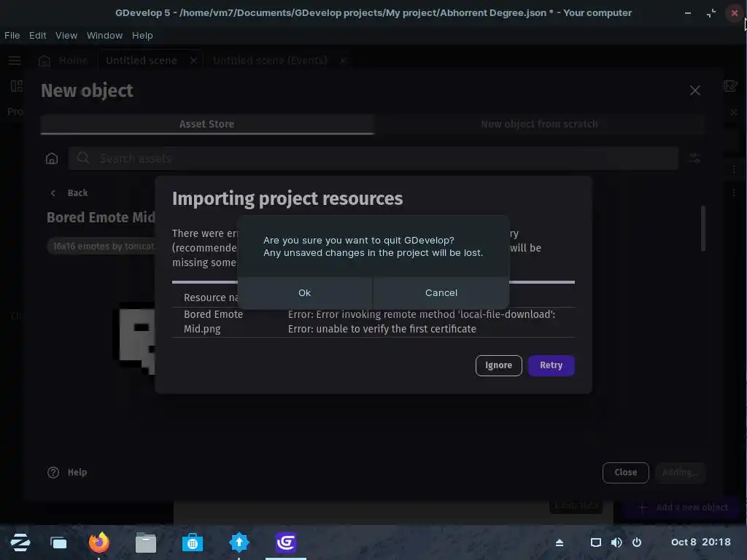
Task: Select the Untitled scene tab
Action: pos(142,61)
